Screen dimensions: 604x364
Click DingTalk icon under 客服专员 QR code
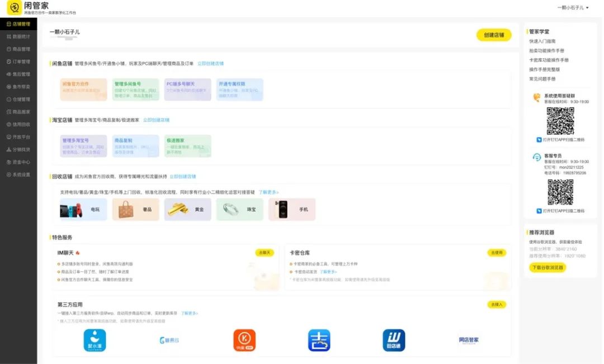coord(539,211)
